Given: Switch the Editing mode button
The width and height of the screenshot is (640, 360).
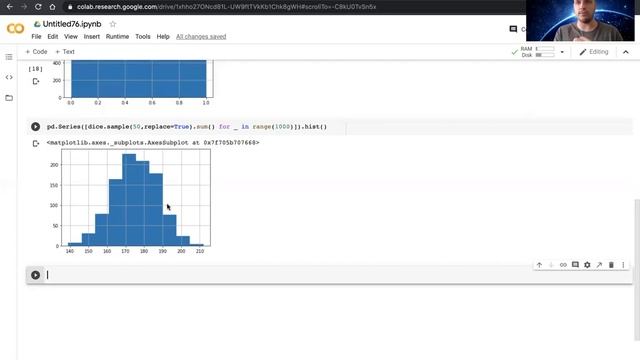Looking at the screenshot, I should click(594, 52).
